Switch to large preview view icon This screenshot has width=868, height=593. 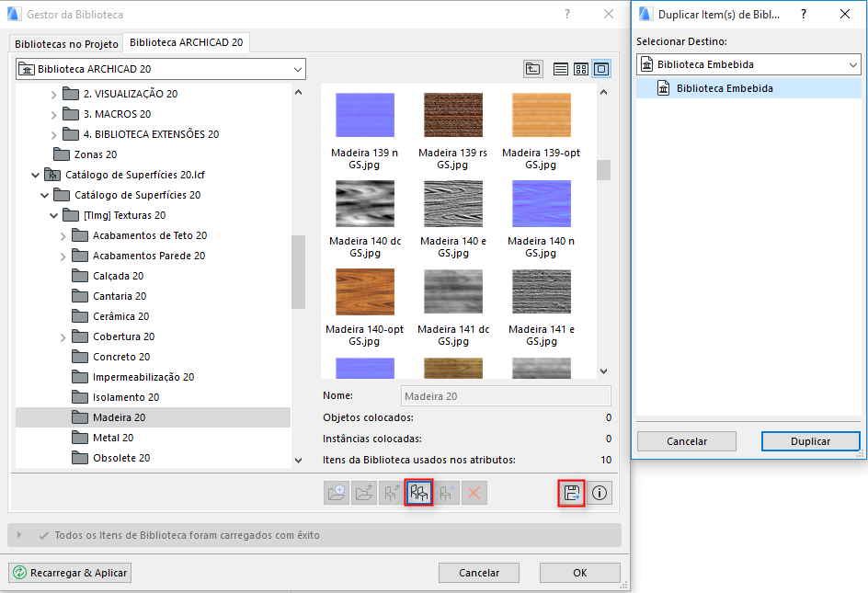tap(601, 69)
